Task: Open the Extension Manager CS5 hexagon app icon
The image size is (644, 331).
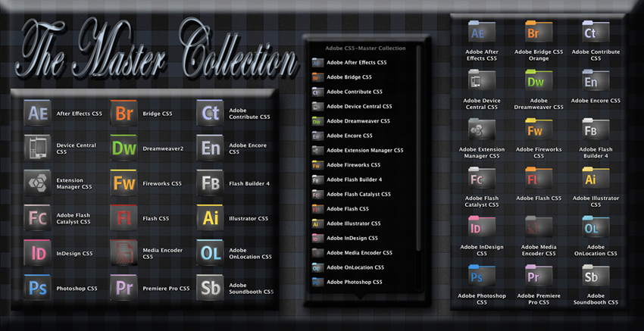Action: coord(37,183)
